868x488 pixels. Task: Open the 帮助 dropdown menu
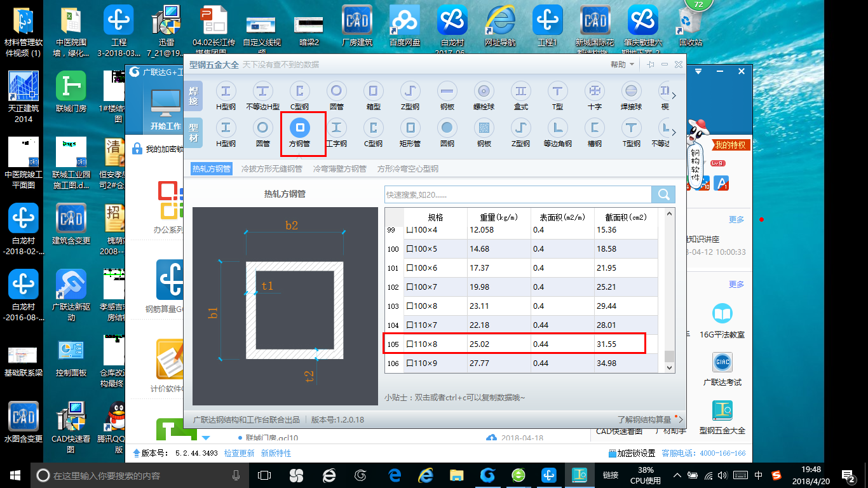coord(622,65)
